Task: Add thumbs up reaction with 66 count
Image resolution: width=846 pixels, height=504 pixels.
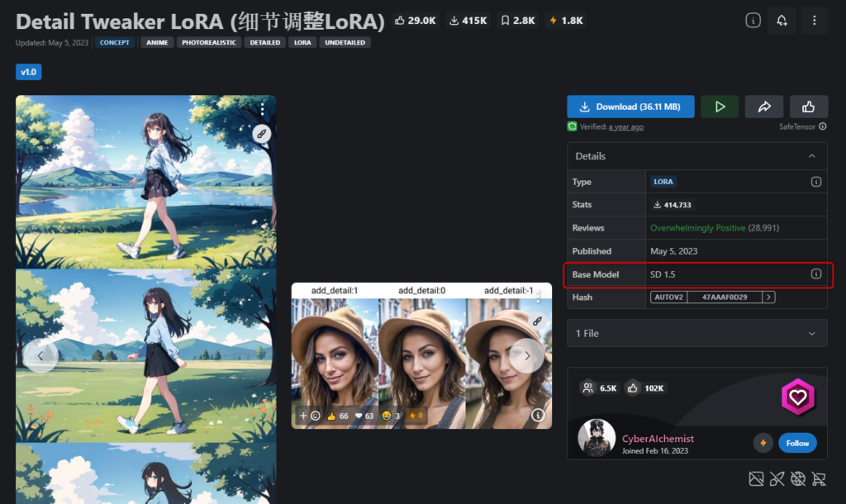Action: 338,416
